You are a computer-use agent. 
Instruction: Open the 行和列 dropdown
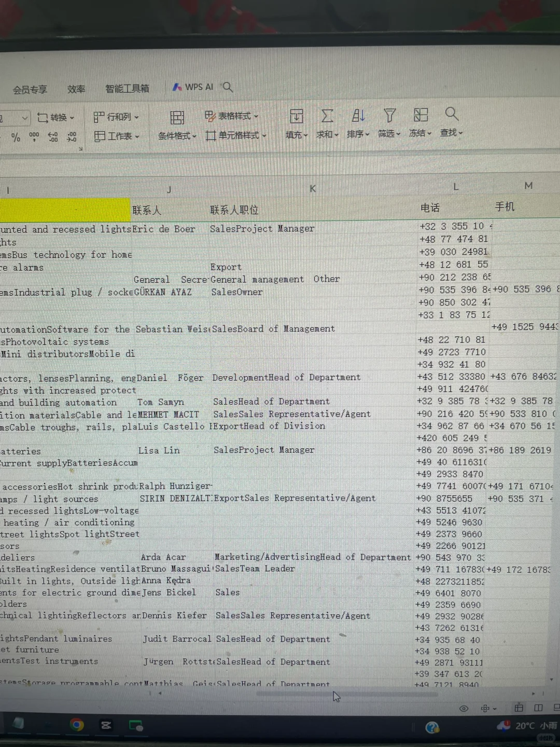[x=116, y=117]
